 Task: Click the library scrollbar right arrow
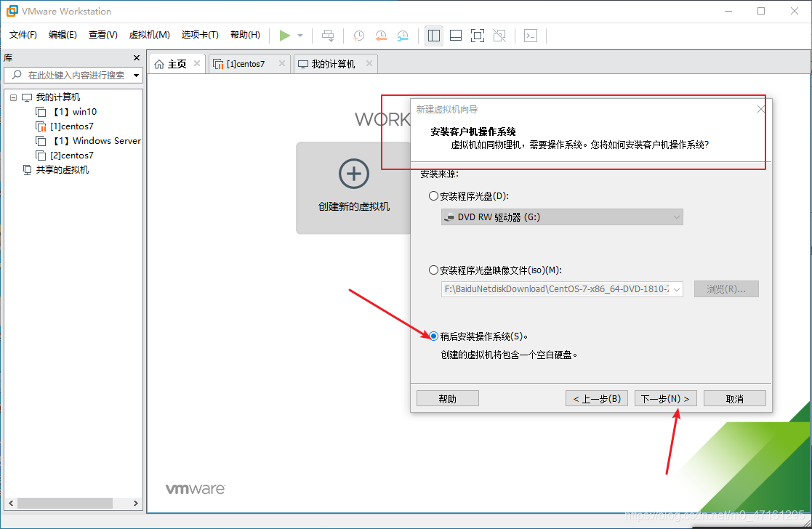coord(136,503)
